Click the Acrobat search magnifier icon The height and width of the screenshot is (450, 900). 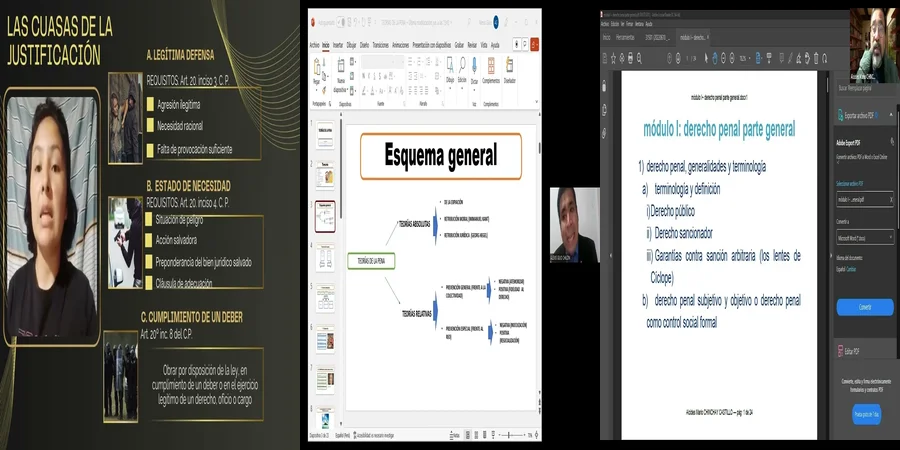639,58
